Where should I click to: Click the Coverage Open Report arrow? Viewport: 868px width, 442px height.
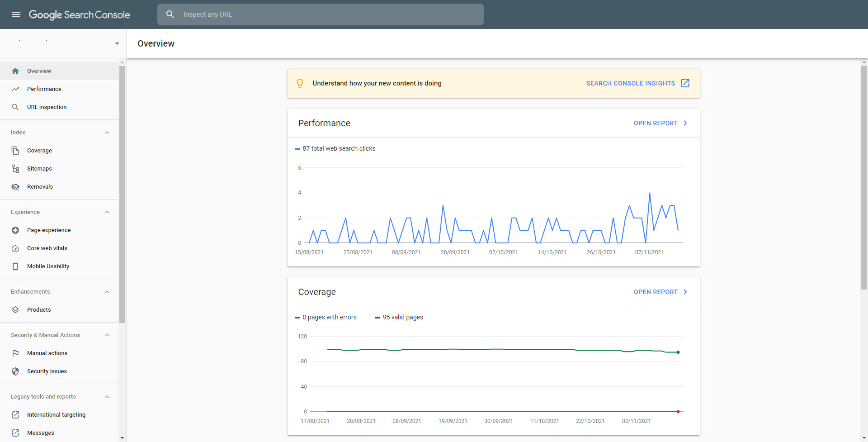(x=685, y=292)
